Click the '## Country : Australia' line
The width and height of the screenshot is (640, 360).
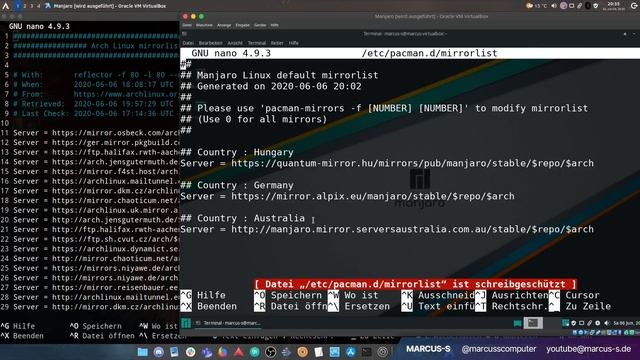(x=242, y=218)
